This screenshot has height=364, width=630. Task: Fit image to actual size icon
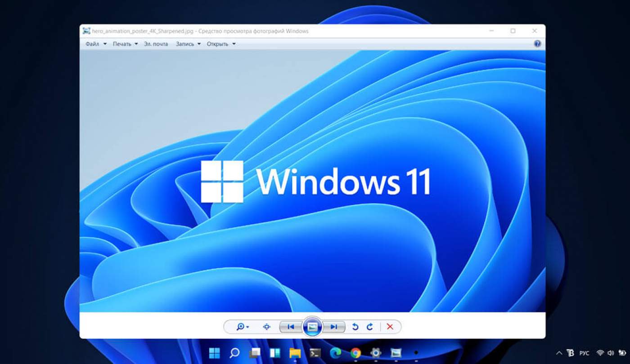tap(266, 327)
